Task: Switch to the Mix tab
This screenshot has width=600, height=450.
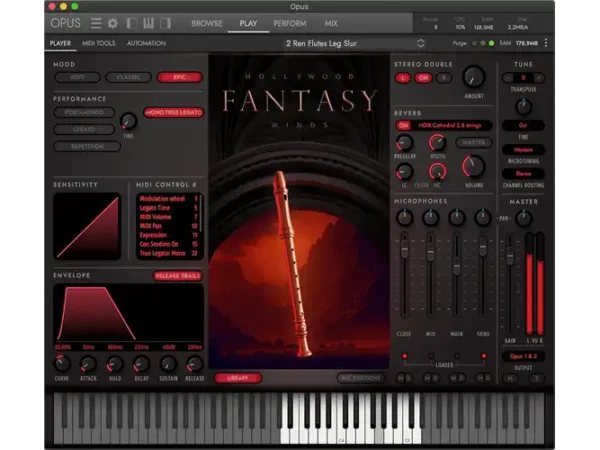Action: pos(331,23)
